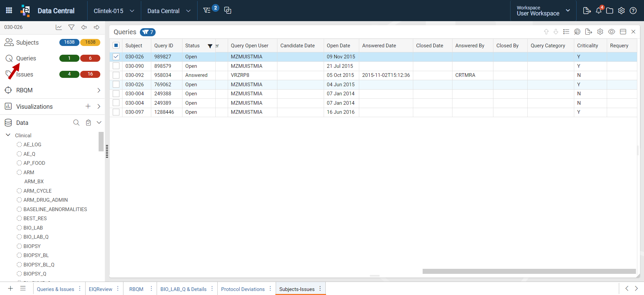Check the row for query 1288446
Viewport: 644px width, 295px height.
pos(116,112)
